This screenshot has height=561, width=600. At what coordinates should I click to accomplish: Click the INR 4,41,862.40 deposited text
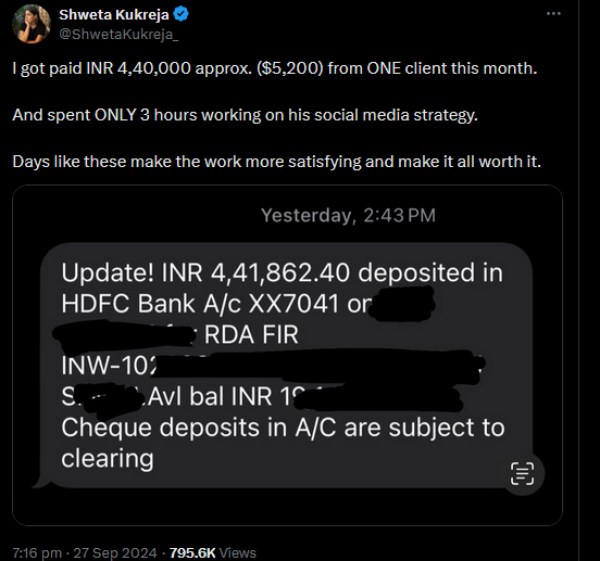click(282, 272)
